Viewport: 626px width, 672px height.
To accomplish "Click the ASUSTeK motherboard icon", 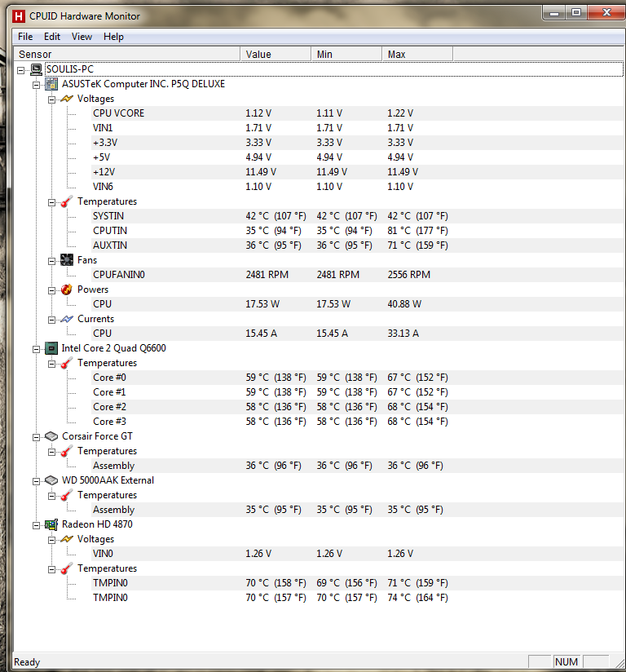I will tap(51, 84).
